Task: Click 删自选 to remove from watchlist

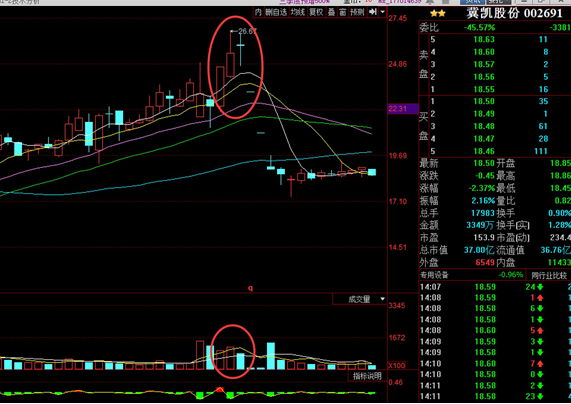Action: point(276,12)
